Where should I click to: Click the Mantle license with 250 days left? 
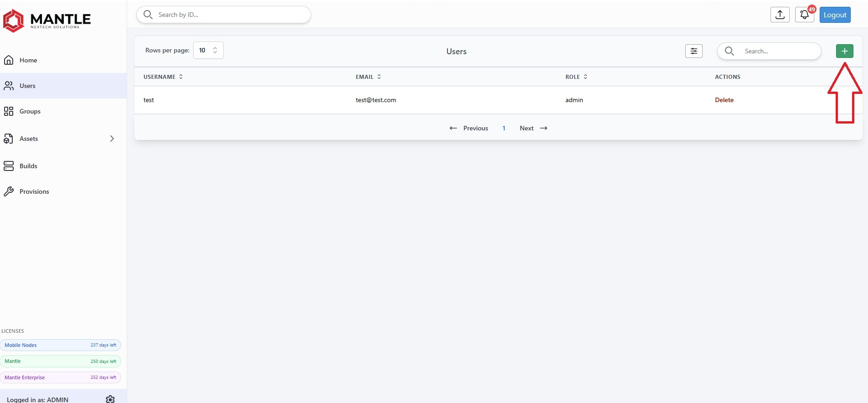point(61,361)
